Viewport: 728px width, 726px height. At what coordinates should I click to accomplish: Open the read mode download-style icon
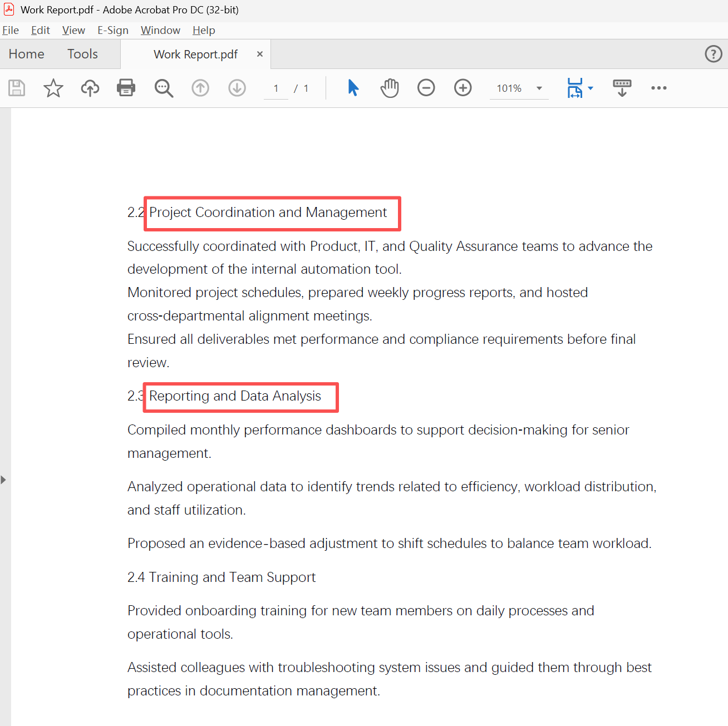622,88
